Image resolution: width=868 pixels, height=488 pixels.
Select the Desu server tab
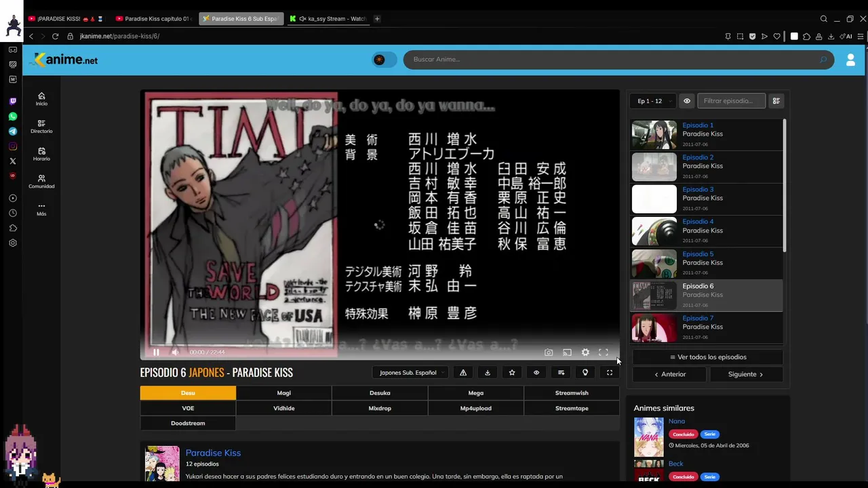click(x=188, y=393)
